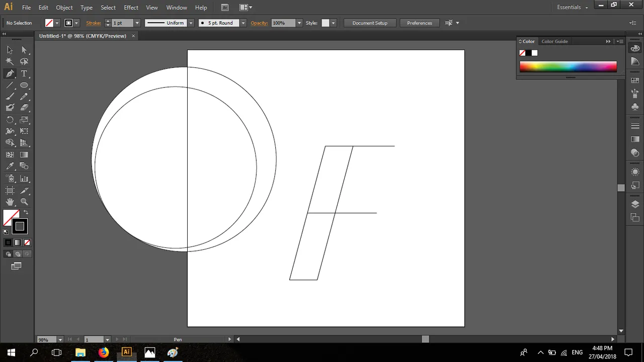644x362 pixels.
Task: Select the Hand tool
Action: coord(10,202)
